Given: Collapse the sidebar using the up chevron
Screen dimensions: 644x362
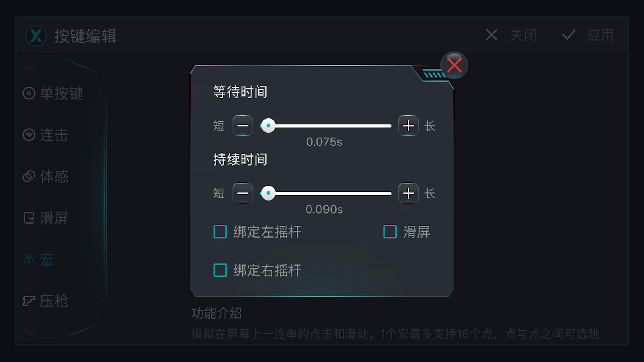Looking at the screenshot, I should (x=29, y=68).
